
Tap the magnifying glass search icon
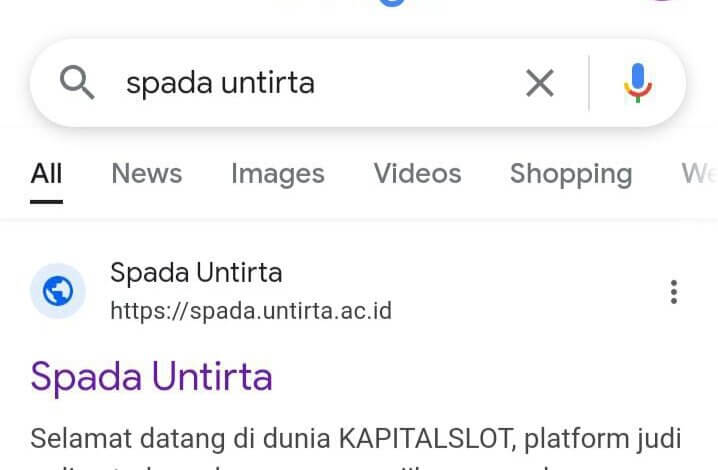(77, 82)
